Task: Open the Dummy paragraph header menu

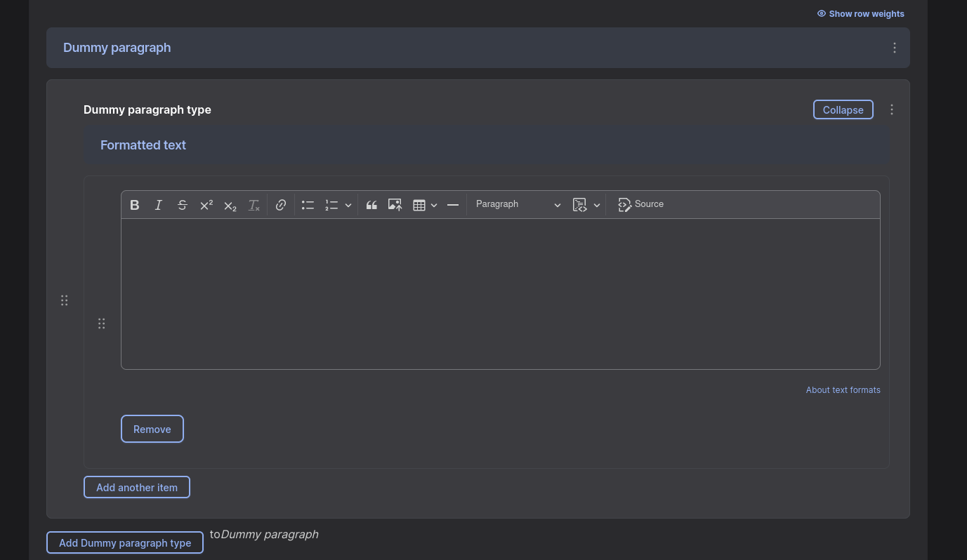Action: (x=894, y=47)
